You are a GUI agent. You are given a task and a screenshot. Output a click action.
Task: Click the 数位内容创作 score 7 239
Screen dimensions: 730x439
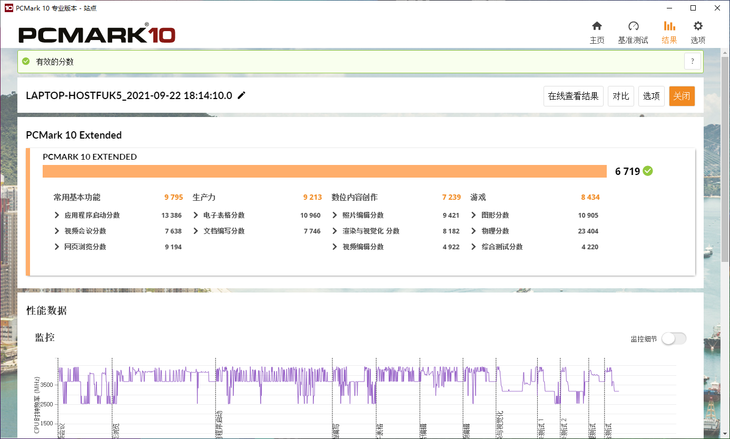[451, 197]
